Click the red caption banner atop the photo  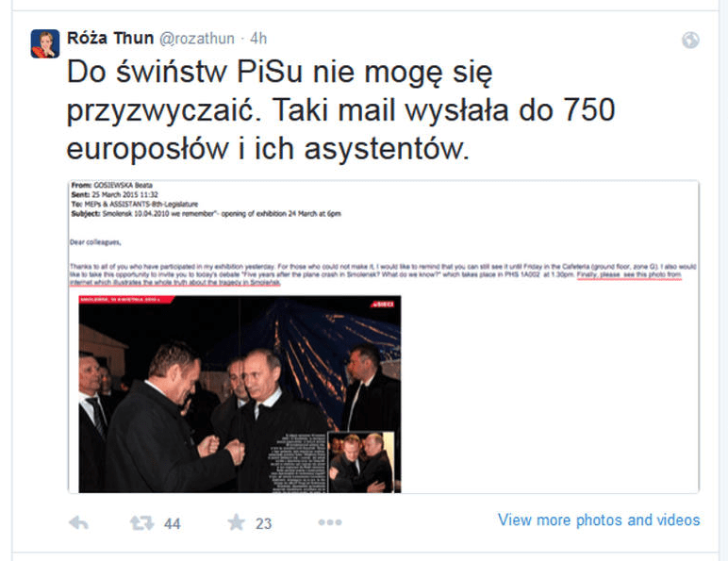point(126,300)
